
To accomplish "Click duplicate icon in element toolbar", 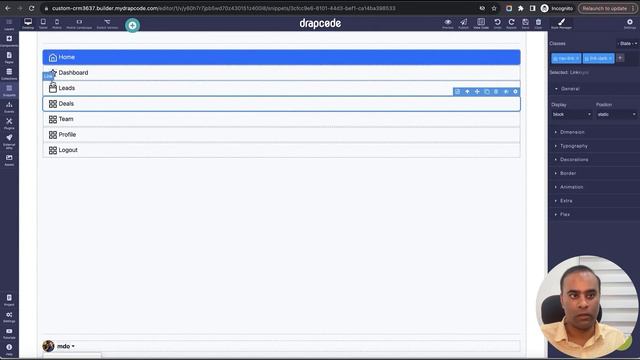I will [487, 92].
